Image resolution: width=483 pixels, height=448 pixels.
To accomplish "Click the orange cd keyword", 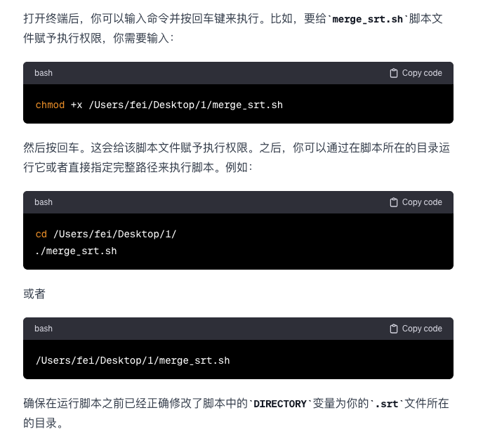I will (x=41, y=234).
